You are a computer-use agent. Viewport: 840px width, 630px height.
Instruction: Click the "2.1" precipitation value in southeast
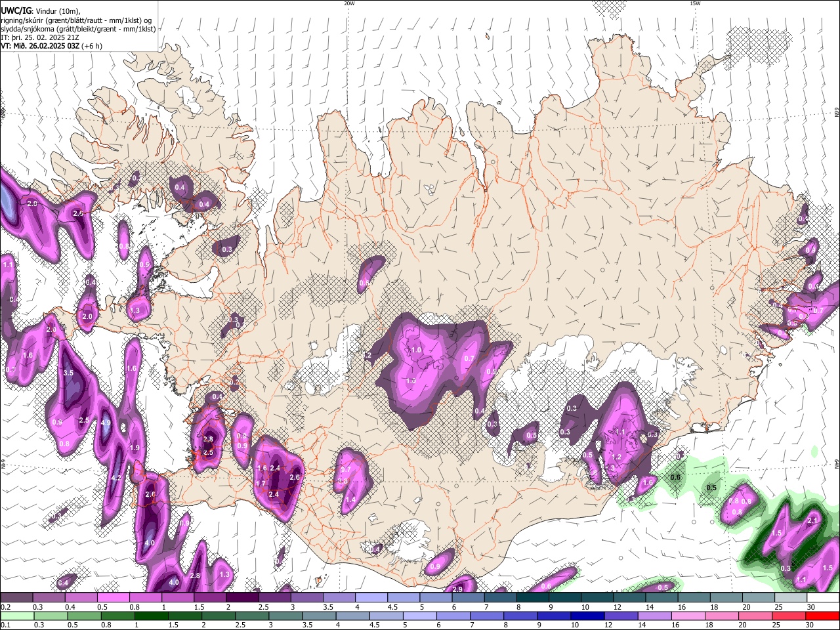(x=812, y=520)
